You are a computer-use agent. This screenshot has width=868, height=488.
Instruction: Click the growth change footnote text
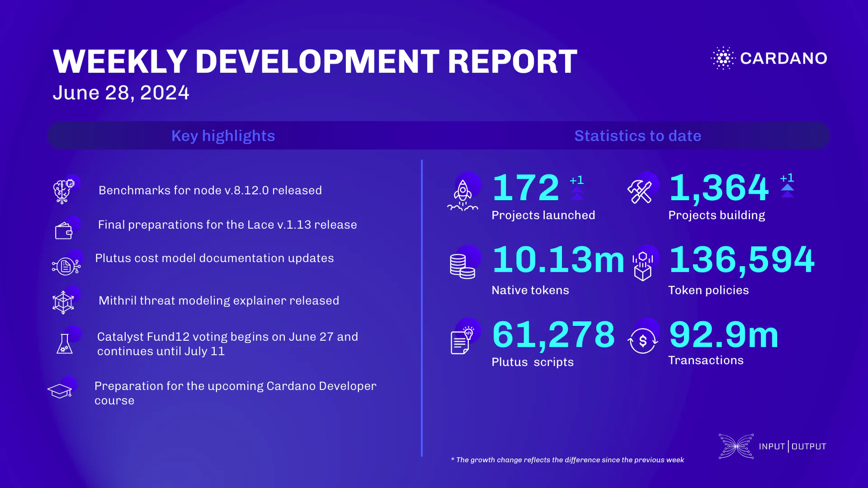(567, 460)
